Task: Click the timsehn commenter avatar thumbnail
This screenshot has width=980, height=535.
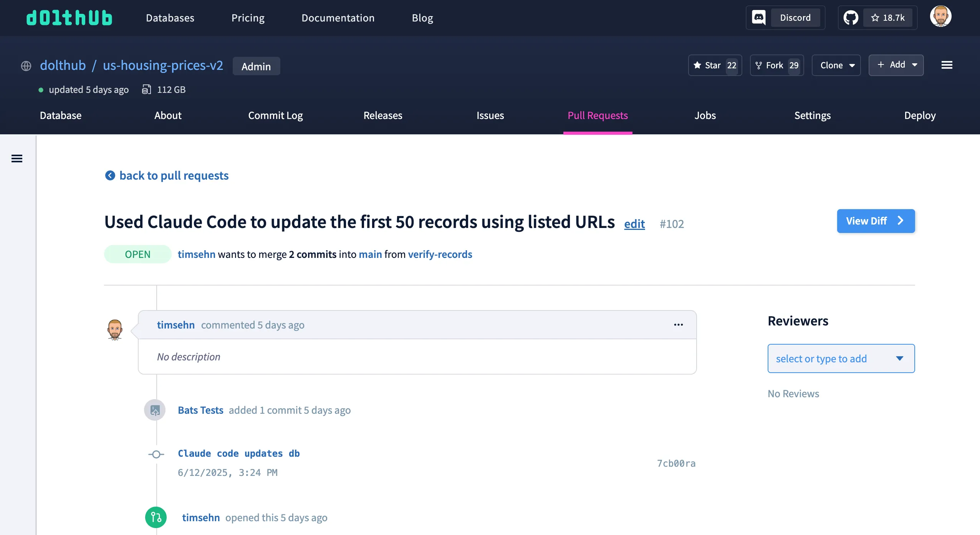Action: pyautogui.click(x=115, y=330)
